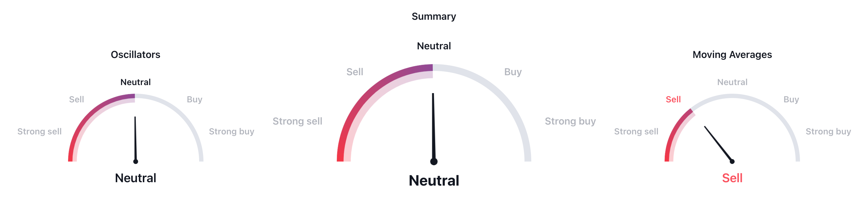Viewport: 868px width, 201px height.
Task: Click Strong sell label on Oscillators gauge
Action: (x=39, y=132)
